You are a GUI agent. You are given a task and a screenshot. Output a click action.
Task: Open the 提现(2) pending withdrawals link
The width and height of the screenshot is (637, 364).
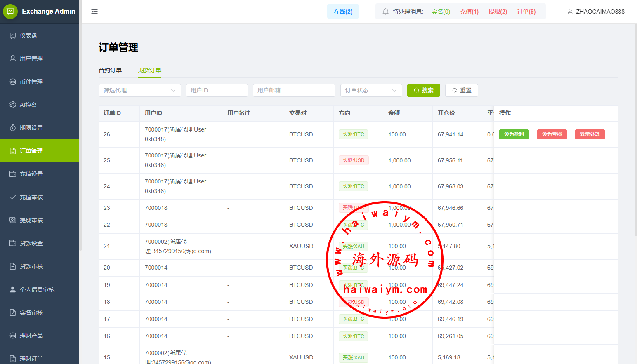tap(498, 12)
